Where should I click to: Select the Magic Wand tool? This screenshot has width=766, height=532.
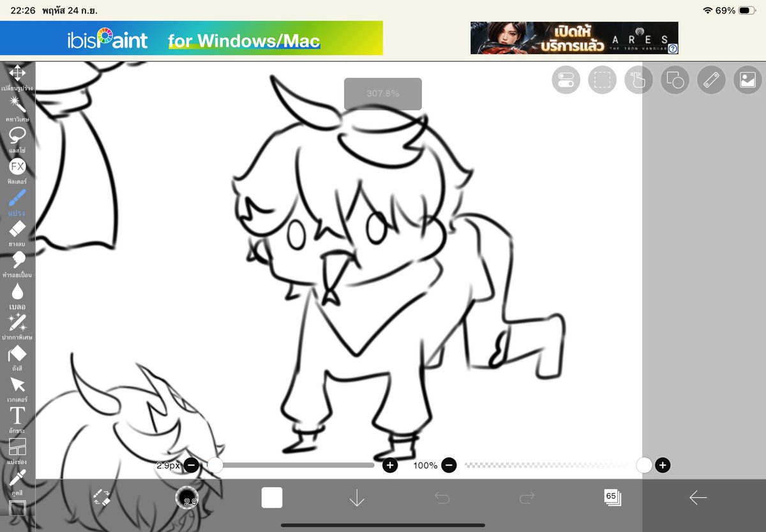pos(17,104)
